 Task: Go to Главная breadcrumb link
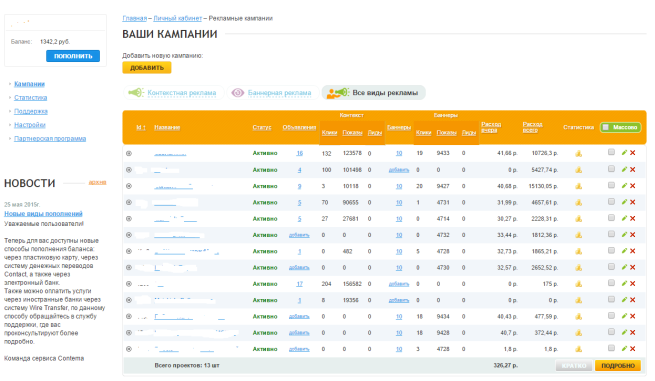(135, 18)
